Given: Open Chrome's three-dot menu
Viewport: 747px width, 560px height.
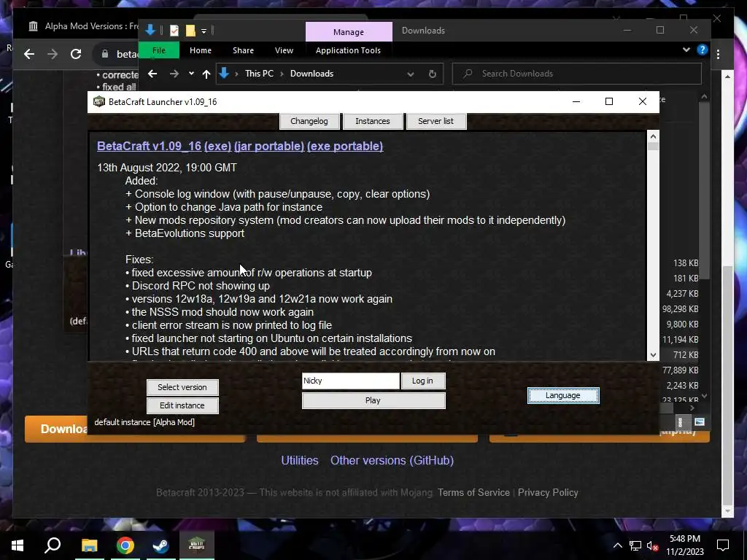Looking at the screenshot, I should click(718, 54).
